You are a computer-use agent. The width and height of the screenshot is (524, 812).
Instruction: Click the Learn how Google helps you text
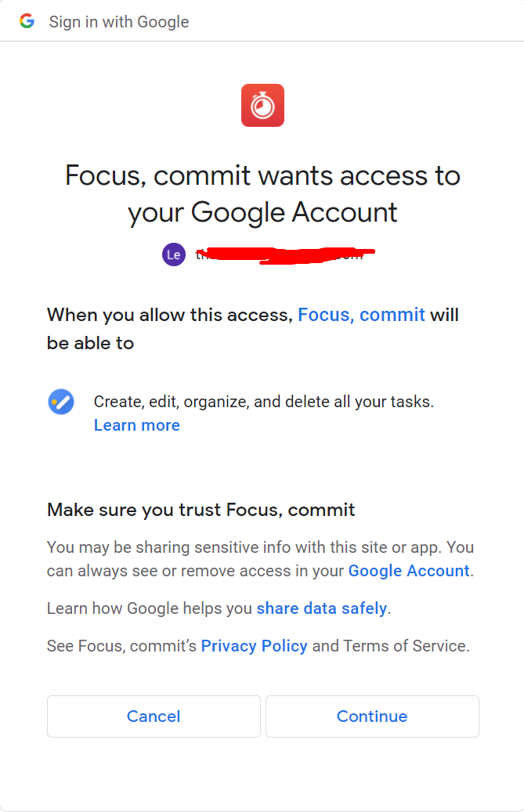pyautogui.click(x=151, y=608)
